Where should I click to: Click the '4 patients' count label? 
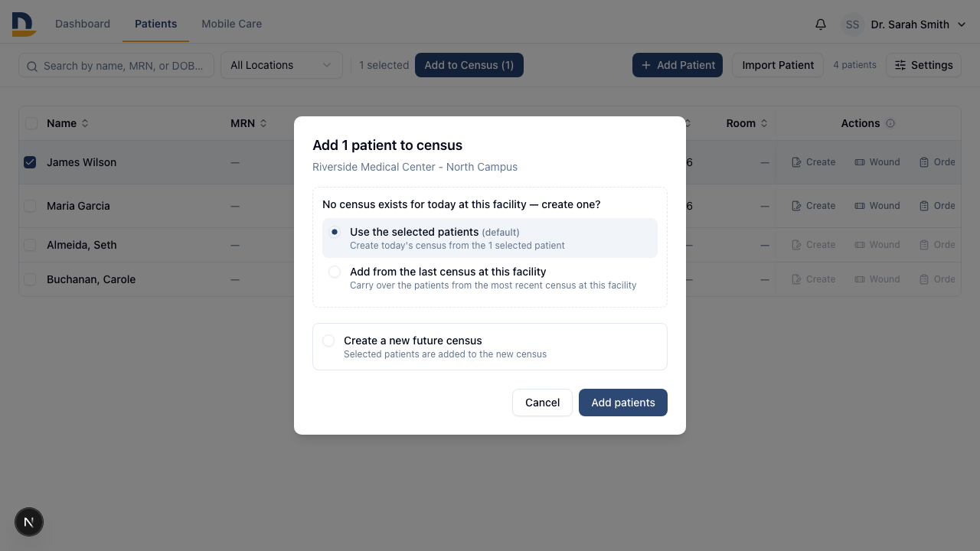point(854,65)
